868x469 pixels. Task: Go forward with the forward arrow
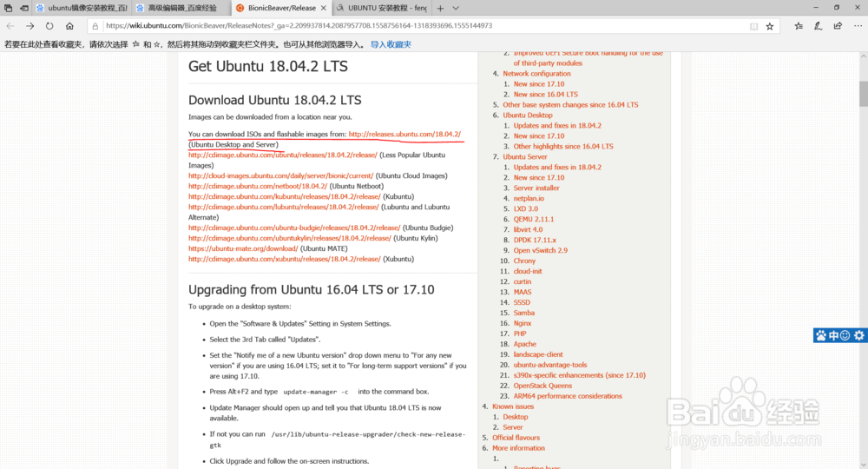click(x=30, y=26)
